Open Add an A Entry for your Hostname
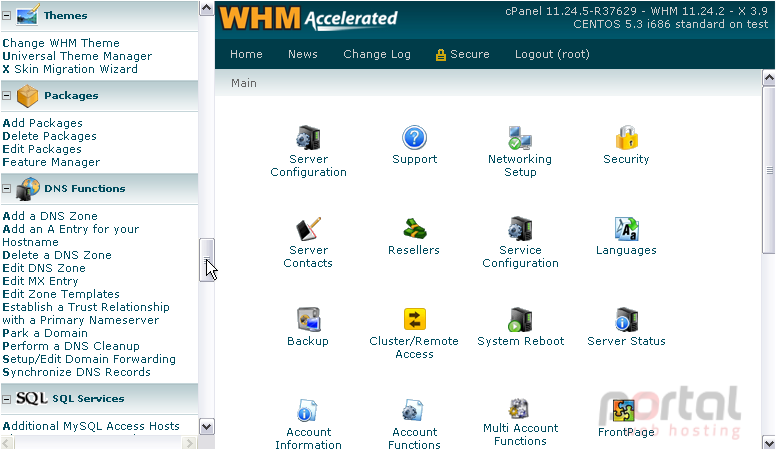This screenshot has height=450, width=776. (x=71, y=235)
